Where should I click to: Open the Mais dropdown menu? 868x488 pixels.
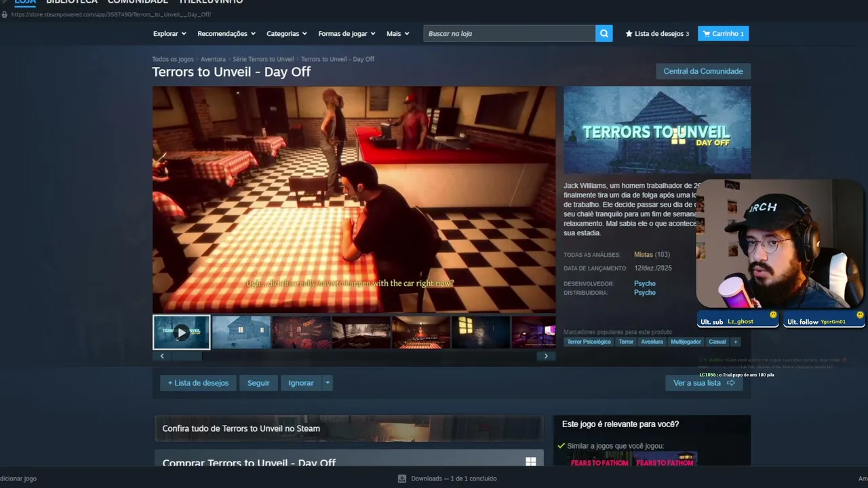point(398,33)
